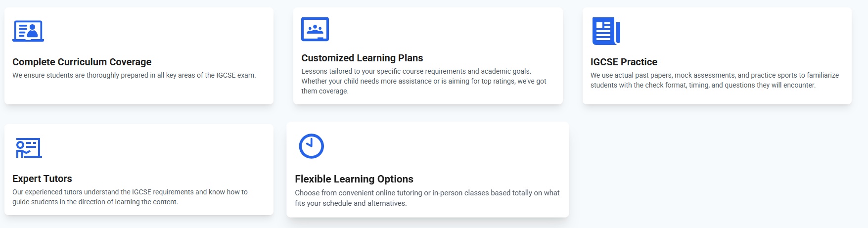This screenshot has width=868, height=228.
Task: Open the Complete Curriculum Coverage heading
Action: click(x=82, y=62)
